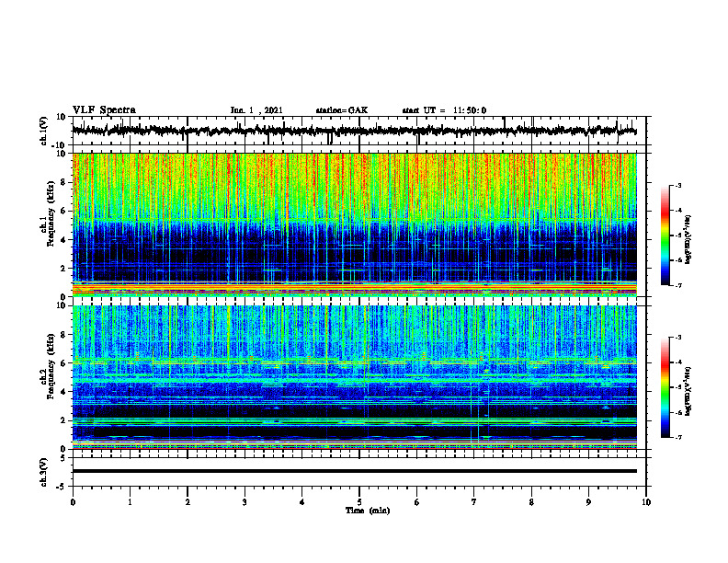Click the "-7" value on ch.2 color bar

point(677,438)
